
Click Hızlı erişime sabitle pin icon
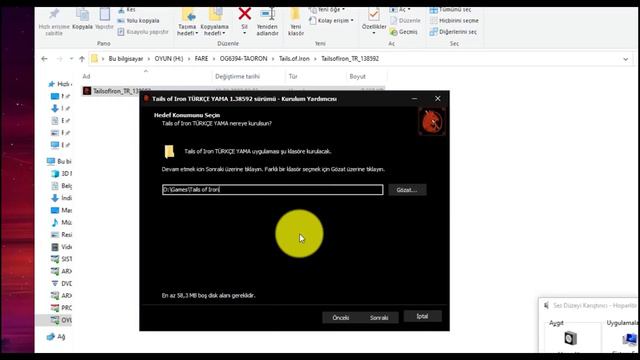tap(54, 15)
